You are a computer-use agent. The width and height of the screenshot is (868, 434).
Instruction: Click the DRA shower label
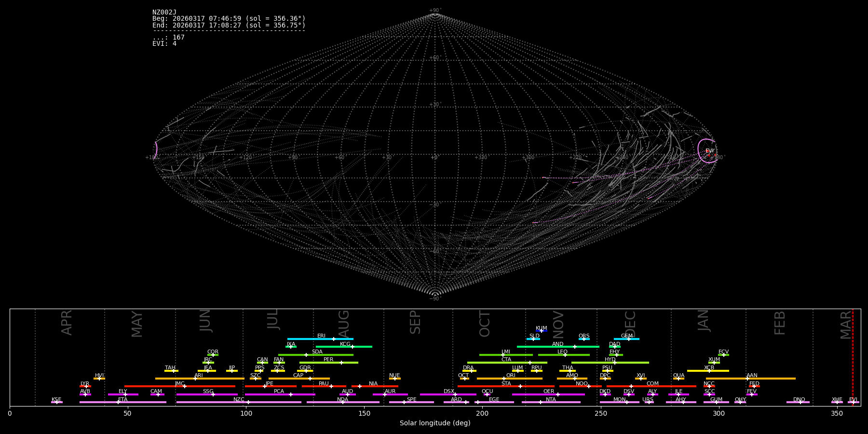468,368
